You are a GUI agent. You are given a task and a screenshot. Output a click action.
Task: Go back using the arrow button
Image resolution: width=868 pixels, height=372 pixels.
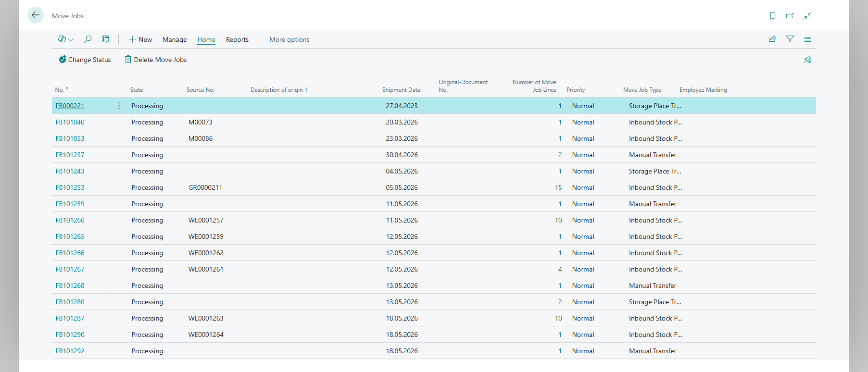pos(36,15)
